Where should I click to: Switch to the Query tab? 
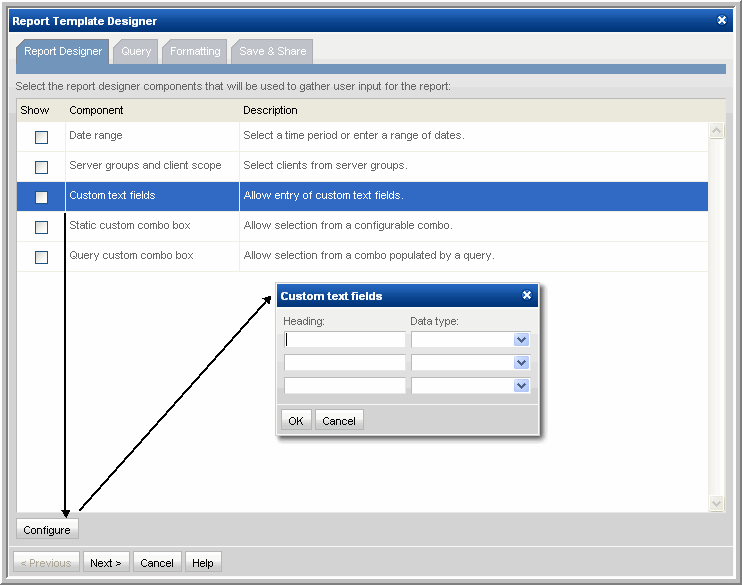click(136, 51)
